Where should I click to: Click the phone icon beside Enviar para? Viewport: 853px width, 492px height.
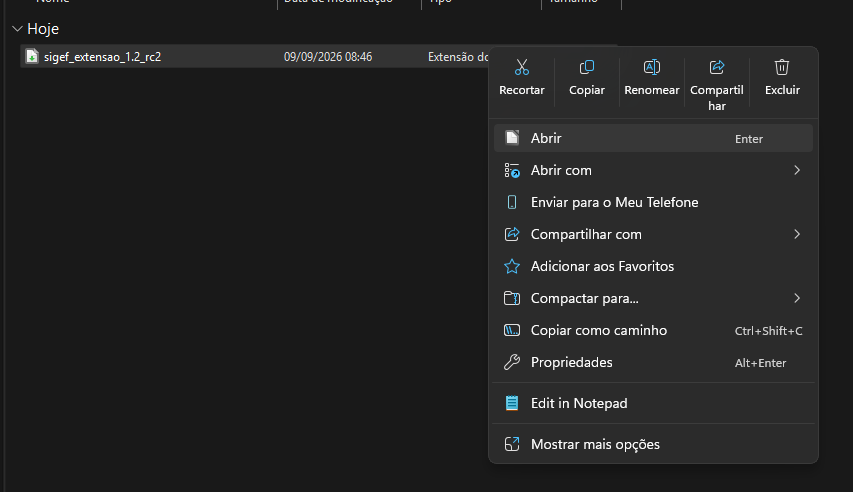(x=512, y=202)
